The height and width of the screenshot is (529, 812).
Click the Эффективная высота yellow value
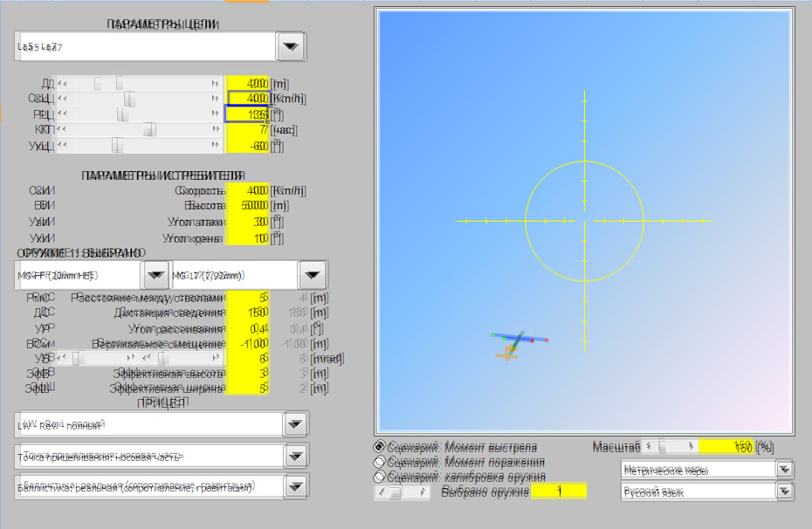pos(248,373)
